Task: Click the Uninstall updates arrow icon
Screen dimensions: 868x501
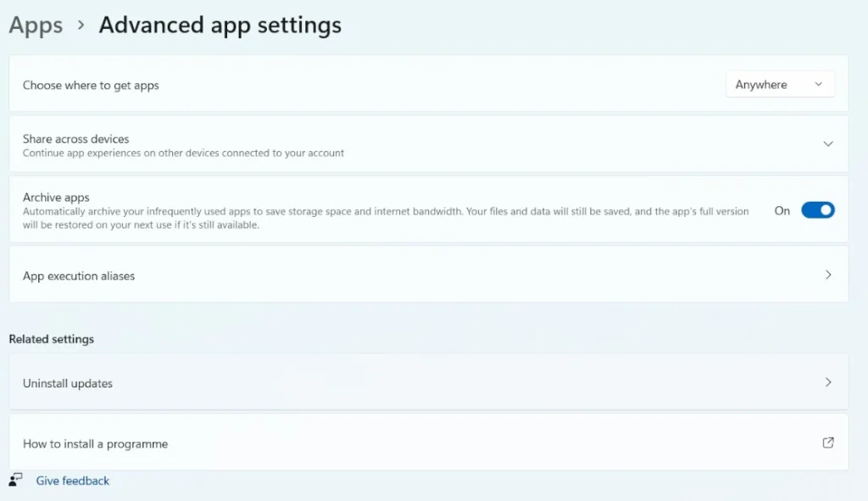Action: (828, 382)
